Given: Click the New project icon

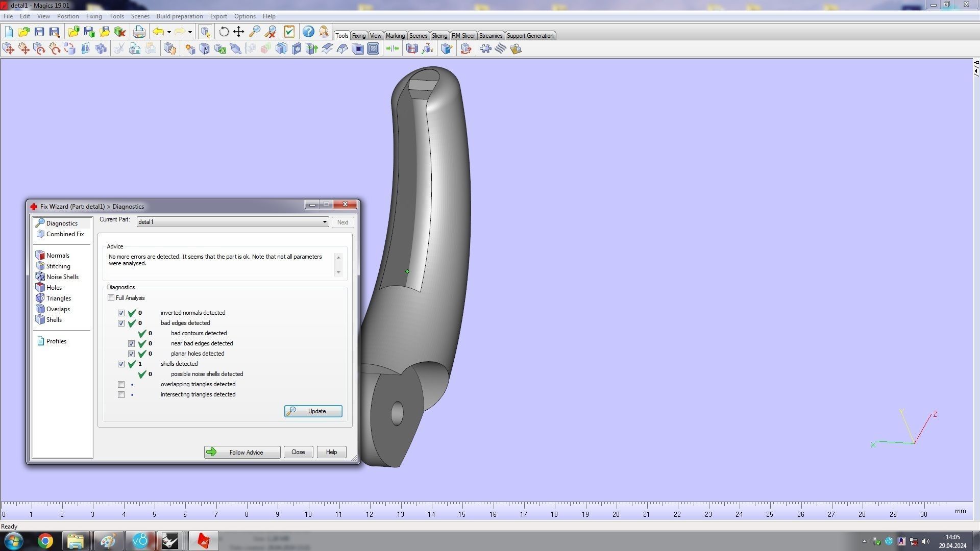Looking at the screenshot, I should [x=9, y=32].
